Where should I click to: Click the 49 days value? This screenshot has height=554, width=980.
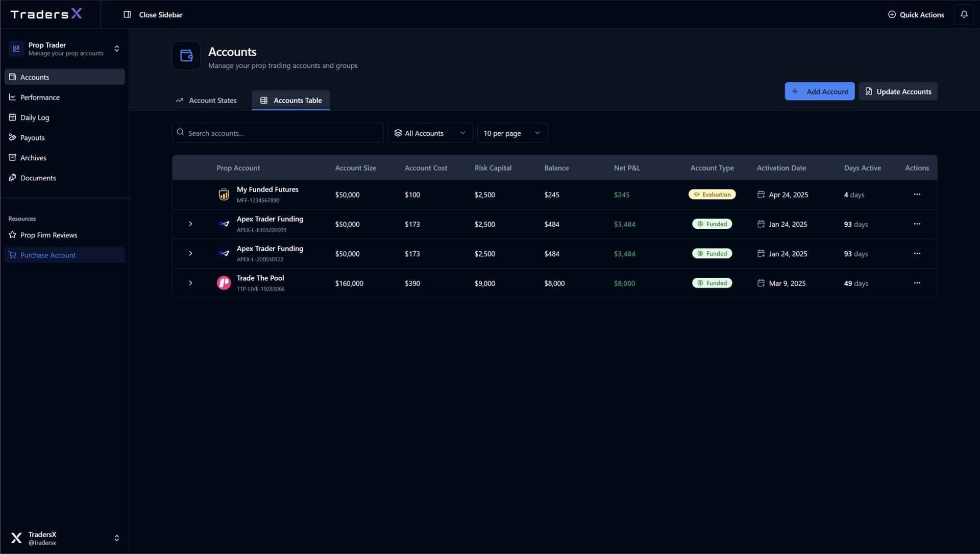click(856, 283)
